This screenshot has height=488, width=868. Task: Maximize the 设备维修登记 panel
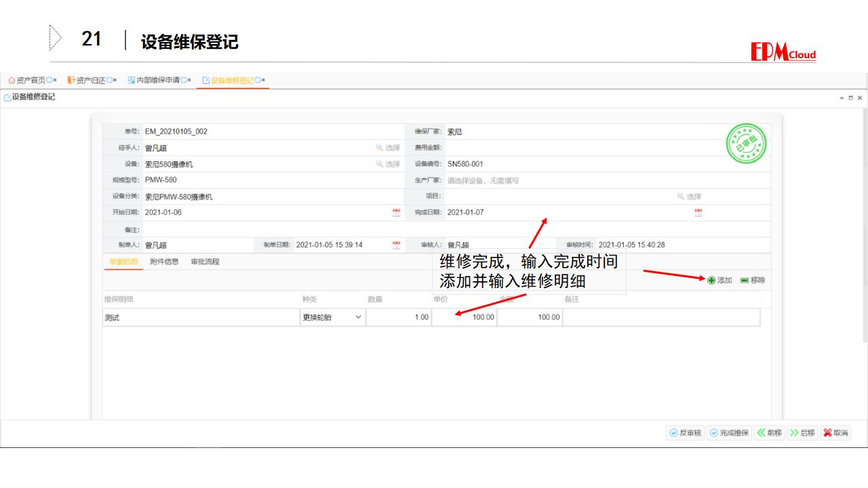tap(852, 98)
